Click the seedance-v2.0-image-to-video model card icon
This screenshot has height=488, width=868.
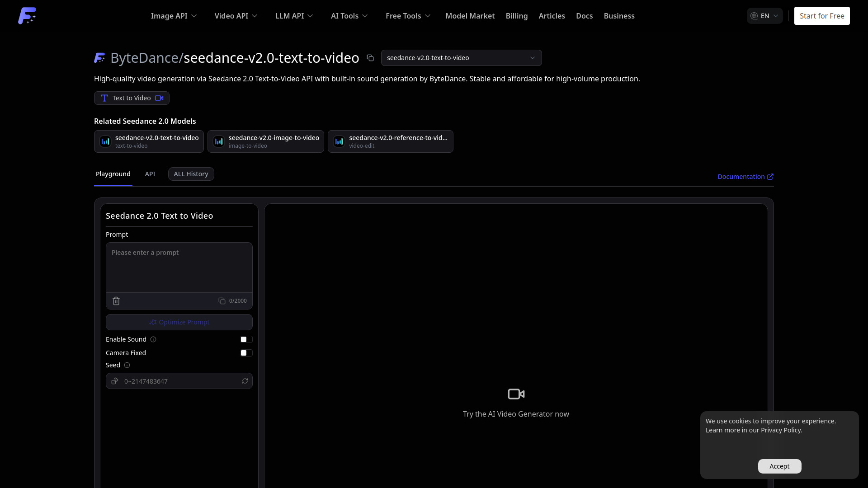coord(219,141)
